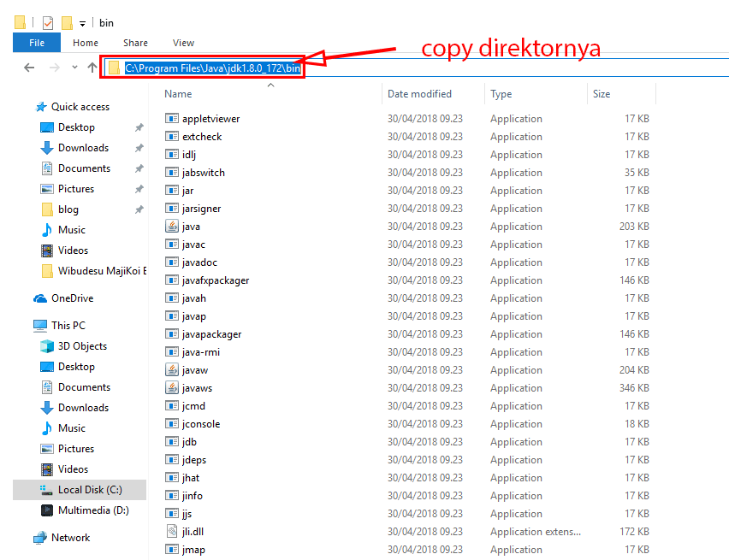This screenshot has width=729, height=560.
Task: Expand recent locations chevron beside navigation arrows
Action: point(74,68)
